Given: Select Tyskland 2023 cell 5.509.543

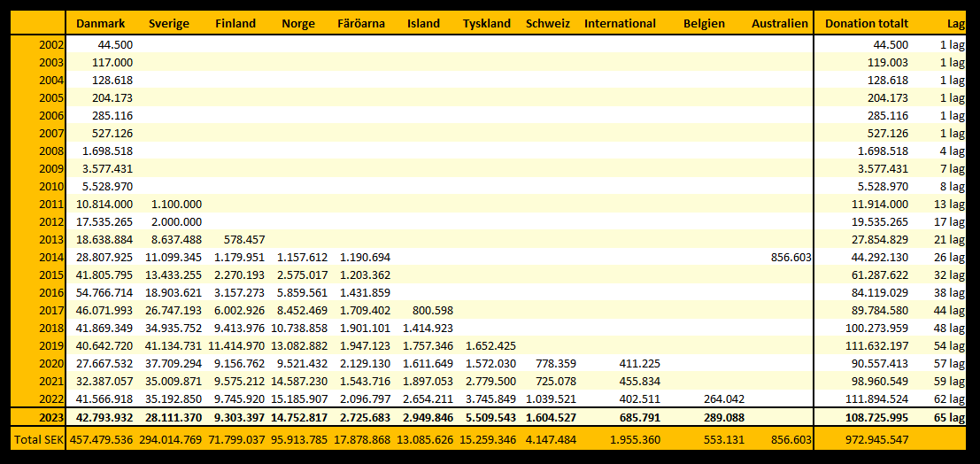Looking at the screenshot, I should (x=490, y=416).
